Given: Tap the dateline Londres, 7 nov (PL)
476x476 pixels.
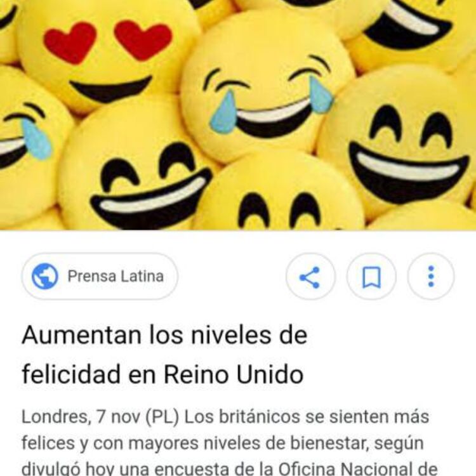Looking at the screenshot, I should click(x=100, y=417).
